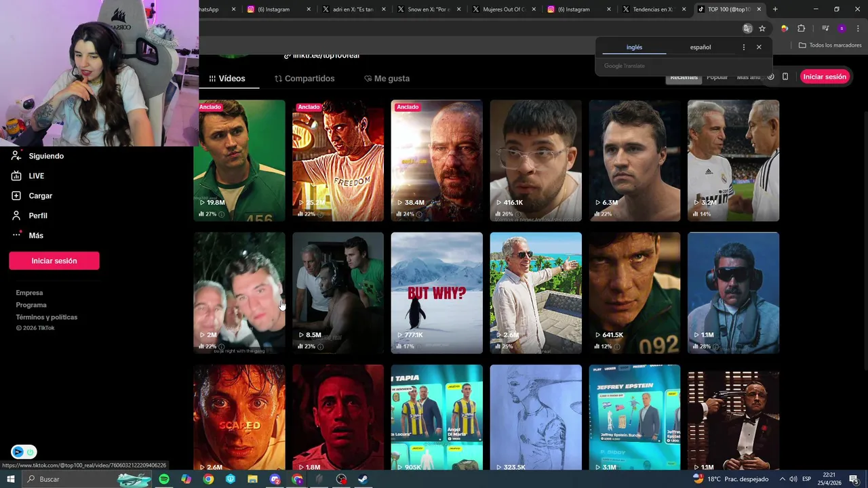Open the Empresa footer link
868x488 pixels.
[29, 293]
